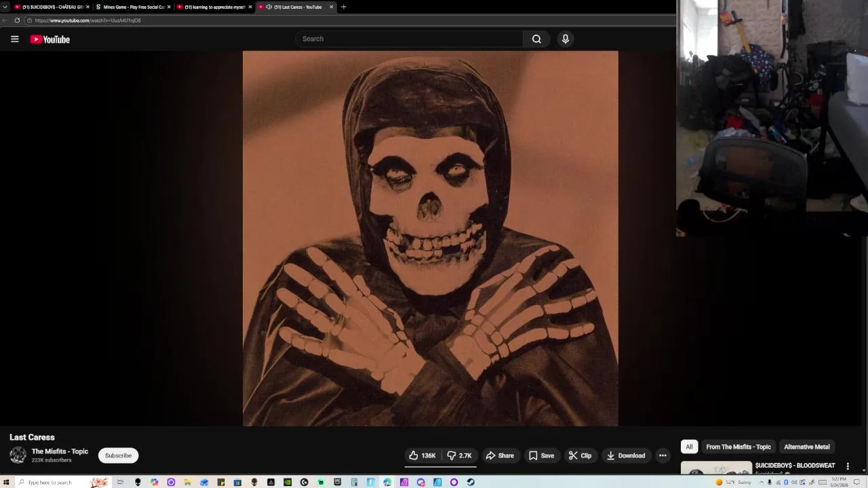The height and width of the screenshot is (488, 868).
Task: Open the weather 52°F Sunny widget
Action: (x=733, y=482)
